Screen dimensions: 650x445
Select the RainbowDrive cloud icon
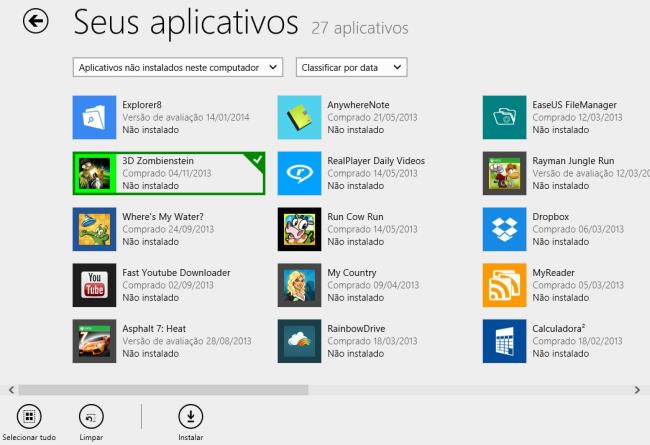click(x=299, y=341)
